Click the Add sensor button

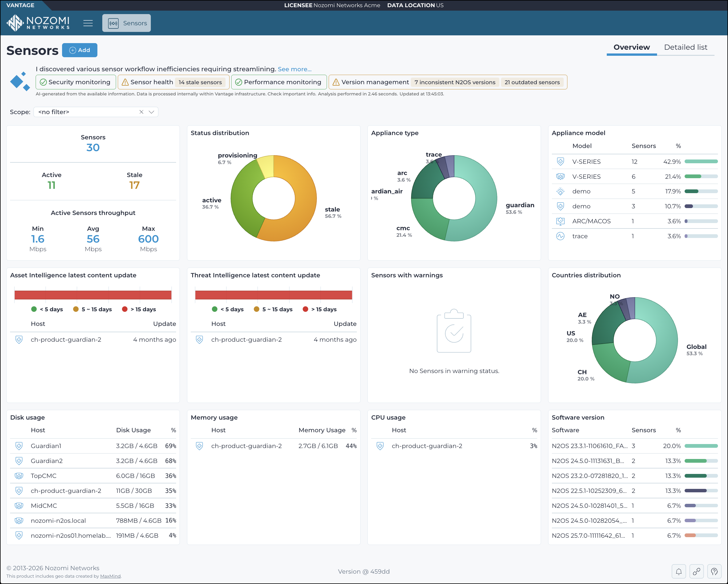click(x=80, y=50)
